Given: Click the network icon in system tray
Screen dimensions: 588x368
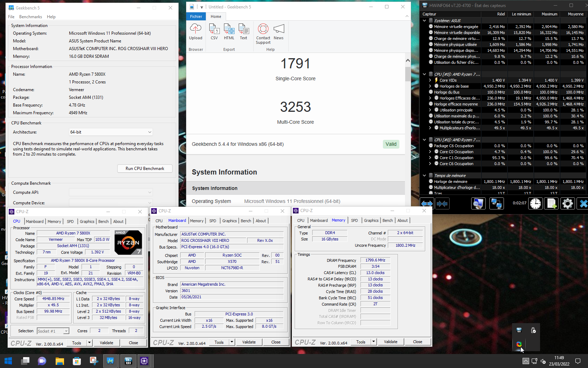Looking at the screenshot, I should pyautogui.click(x=534, y=361).
